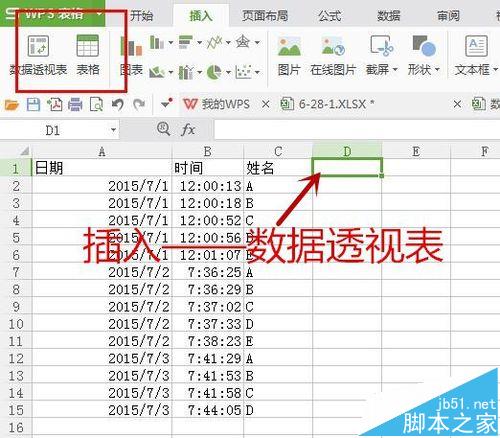This screenshot has height=438, width=500.
Task: Switch to the 开始 tab
Action: tap(141, 16)
